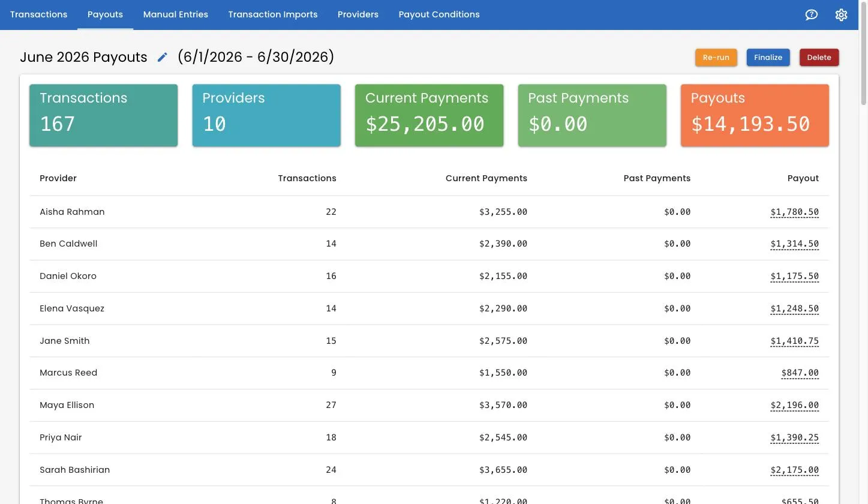Click Sarah Bashirian's $3,655.00 current payments
The image size is (868, 504).
(503, 470)
